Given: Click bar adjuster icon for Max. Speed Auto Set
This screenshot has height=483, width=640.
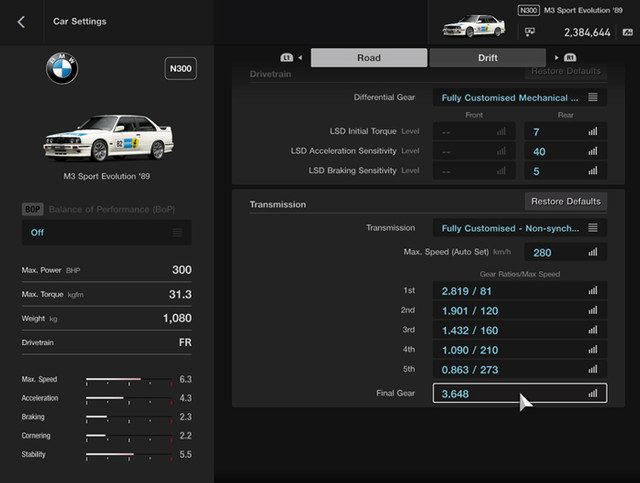Looking at the screenshot, I should point(592,253).
